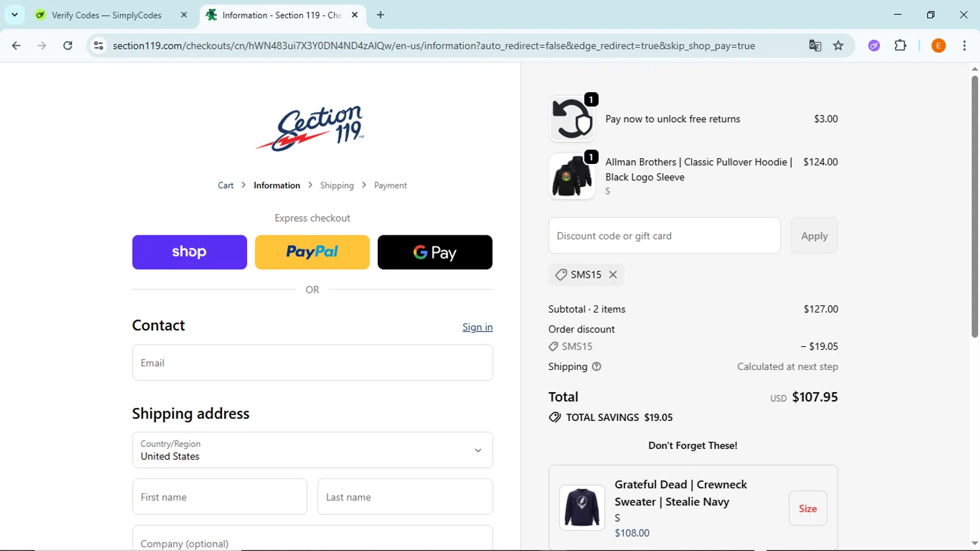The height and width of the screenshot is (551, 980).
Task: Reload the checkout page
Action: pyautogui.click(x=68, y=46)
